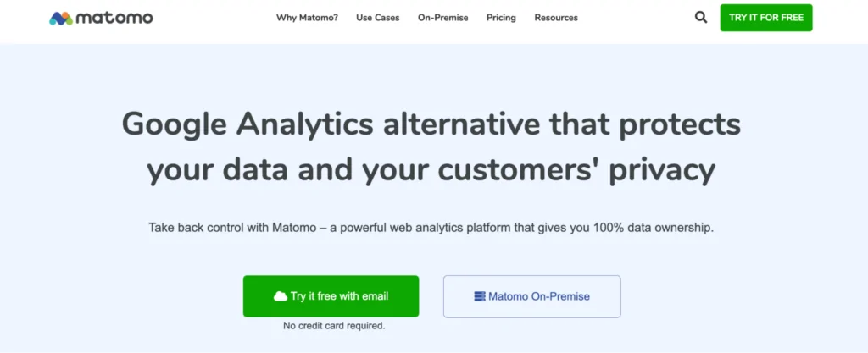Screen dimensions: 868x353
Task: Click the word alternative in the headline
Action: (x=461, y=124)
